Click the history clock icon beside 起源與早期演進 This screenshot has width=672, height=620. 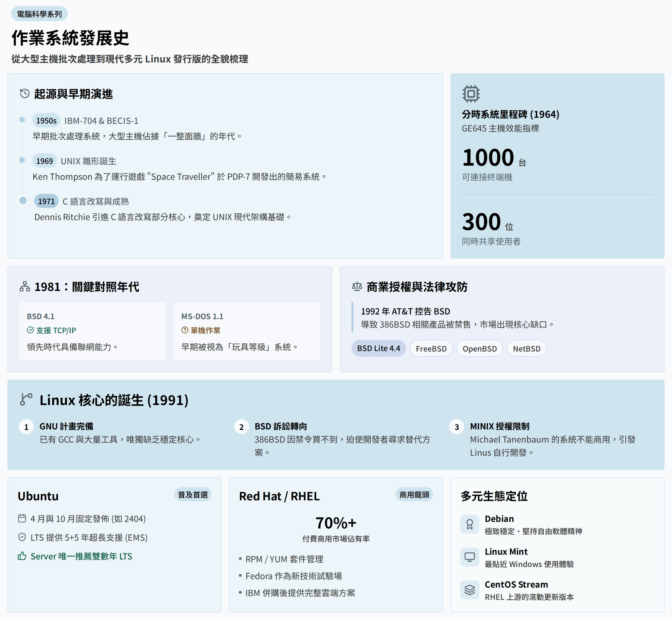click(x=25, y=94)
